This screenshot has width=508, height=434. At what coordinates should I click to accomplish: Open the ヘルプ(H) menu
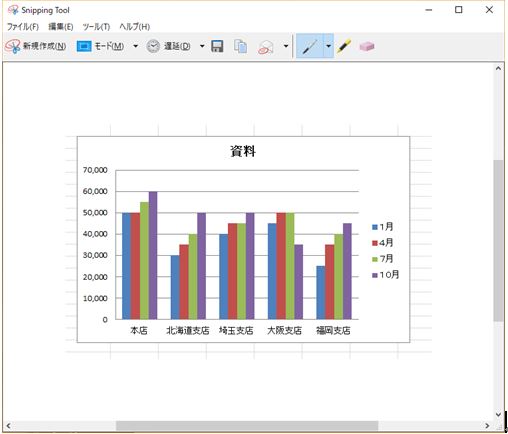135,27
